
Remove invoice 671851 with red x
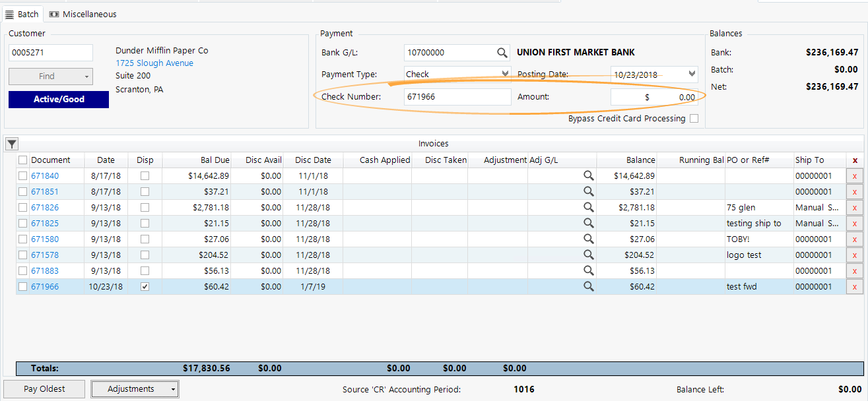(x=855, y=192)
